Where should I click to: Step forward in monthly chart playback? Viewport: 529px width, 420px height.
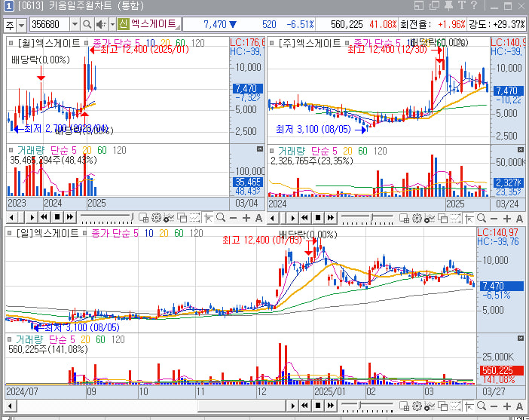(32, 217)
